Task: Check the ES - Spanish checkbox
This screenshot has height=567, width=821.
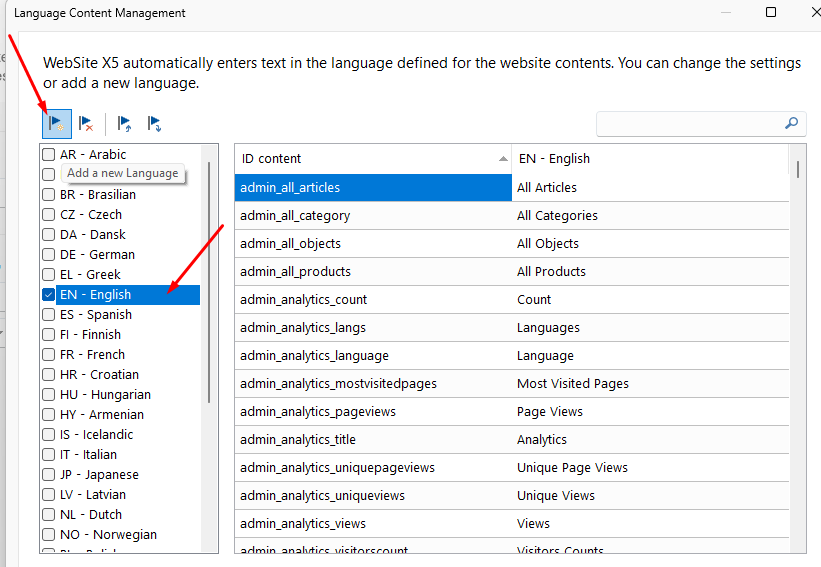Action: pos(49,315)
